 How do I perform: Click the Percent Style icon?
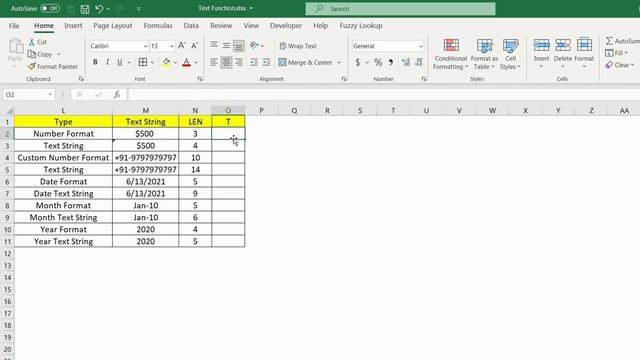(378, 62)
